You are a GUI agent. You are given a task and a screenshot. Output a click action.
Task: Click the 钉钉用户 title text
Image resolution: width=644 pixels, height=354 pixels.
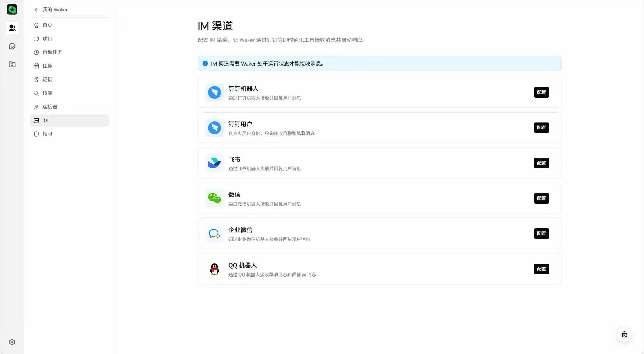tap(240, 124)
